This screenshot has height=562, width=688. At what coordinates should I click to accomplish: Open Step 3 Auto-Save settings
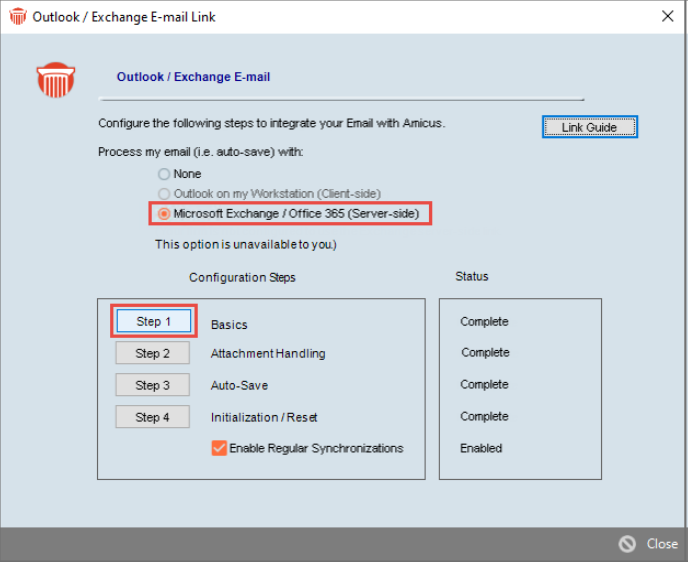(153, 385)
